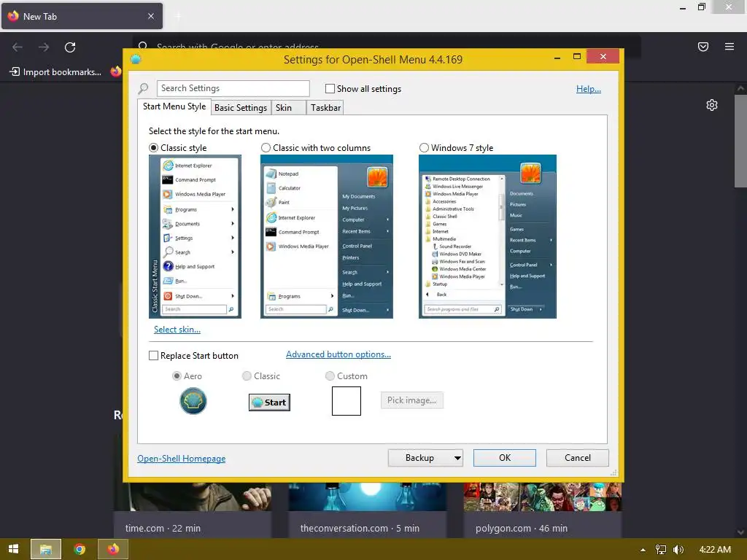Click the network tray icon

[661, 550]
